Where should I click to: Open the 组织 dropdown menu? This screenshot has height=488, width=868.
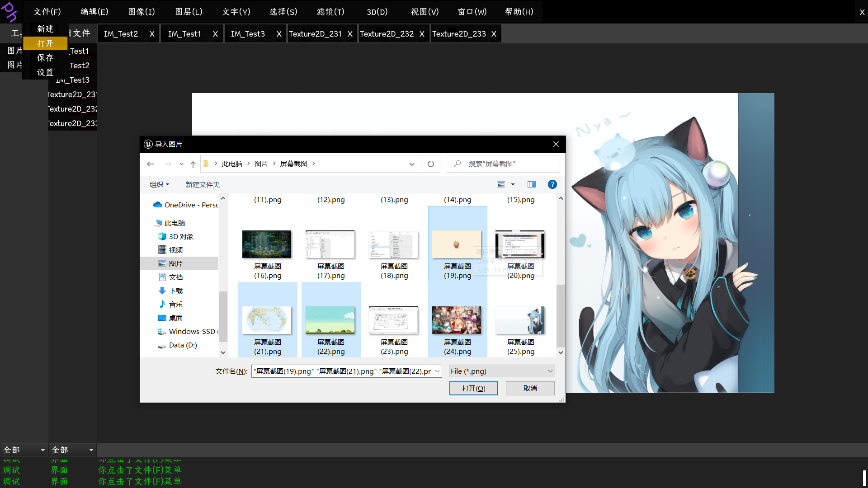point(159,184)
